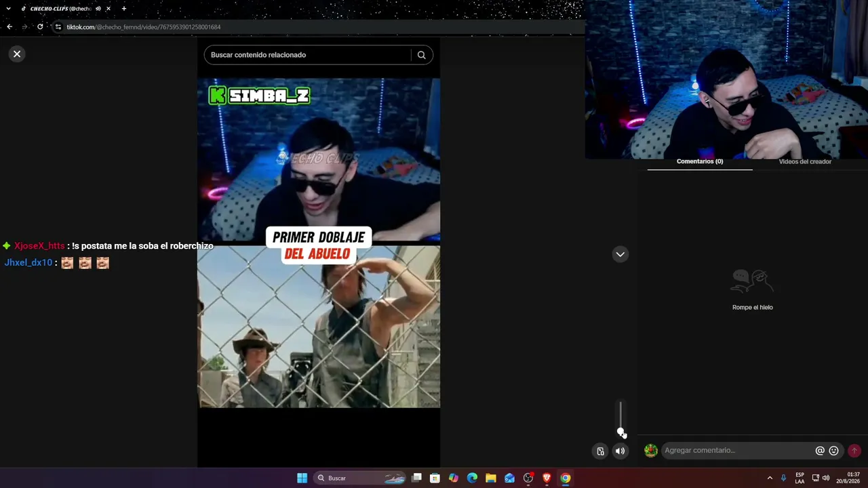Click the profile avatar beside comment box
Image resolution: width=868 pixels, height=488 pixels.
pos(651,451)
